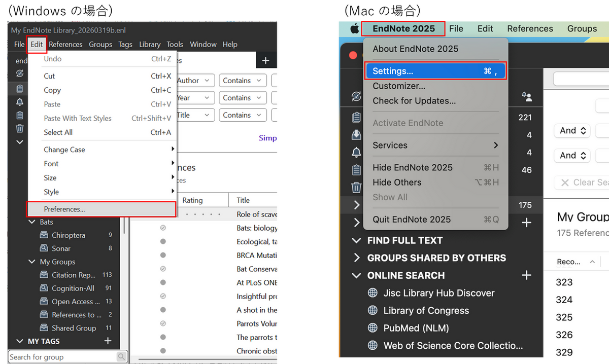
Task: Open the Library of Congress online search
Action: [426, 310]
